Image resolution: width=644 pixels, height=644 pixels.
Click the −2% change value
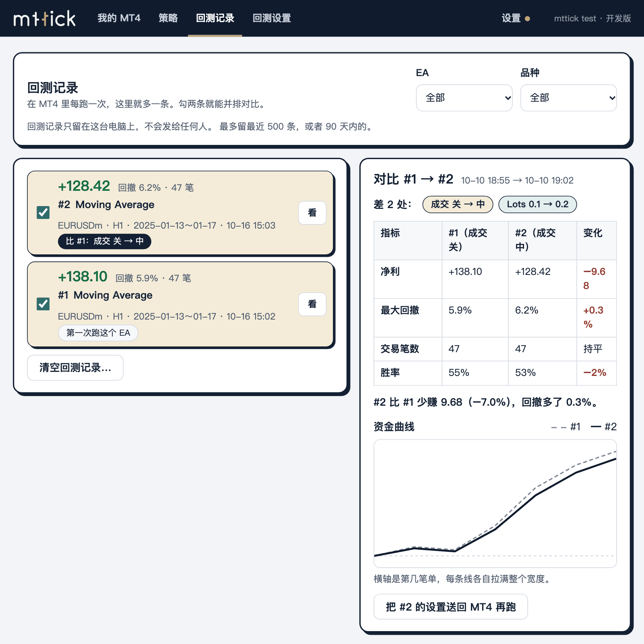595,373
